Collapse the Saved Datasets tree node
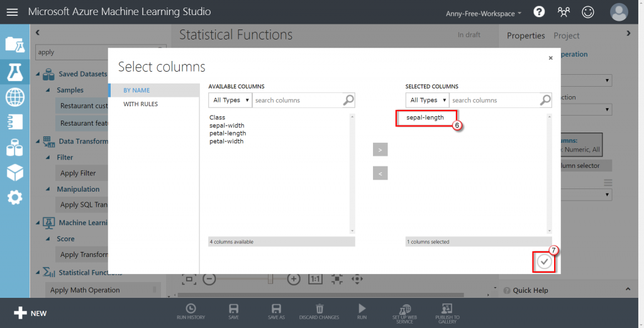Screen dimensions: 644x328 click(x=38, y=74)
